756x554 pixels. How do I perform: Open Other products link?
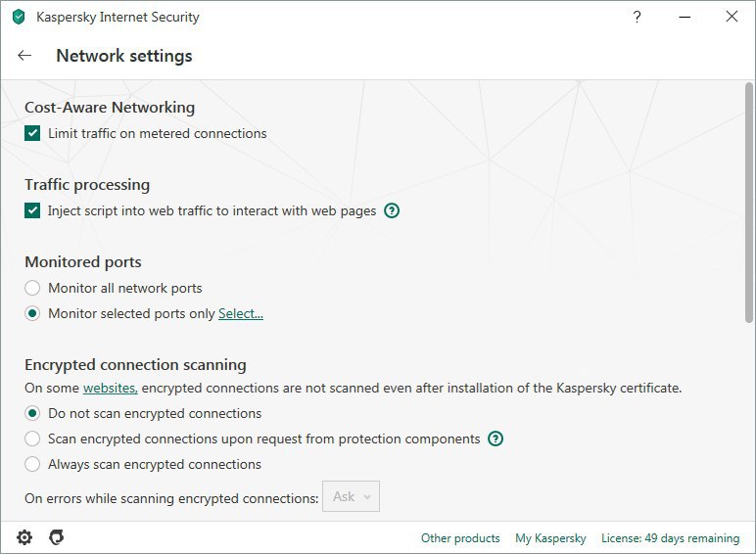460,538
